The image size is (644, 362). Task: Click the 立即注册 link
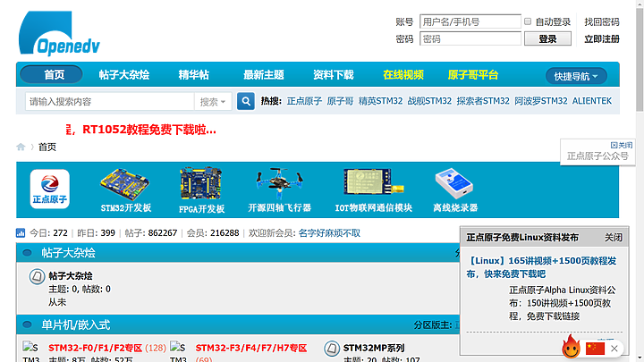pyautogui.click(x=602, y=39)
